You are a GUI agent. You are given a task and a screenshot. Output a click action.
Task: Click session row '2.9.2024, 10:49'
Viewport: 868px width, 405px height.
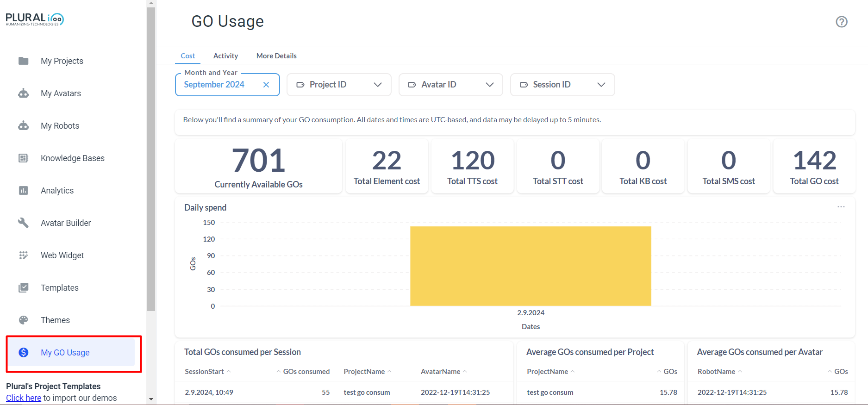tap(343, 393)
